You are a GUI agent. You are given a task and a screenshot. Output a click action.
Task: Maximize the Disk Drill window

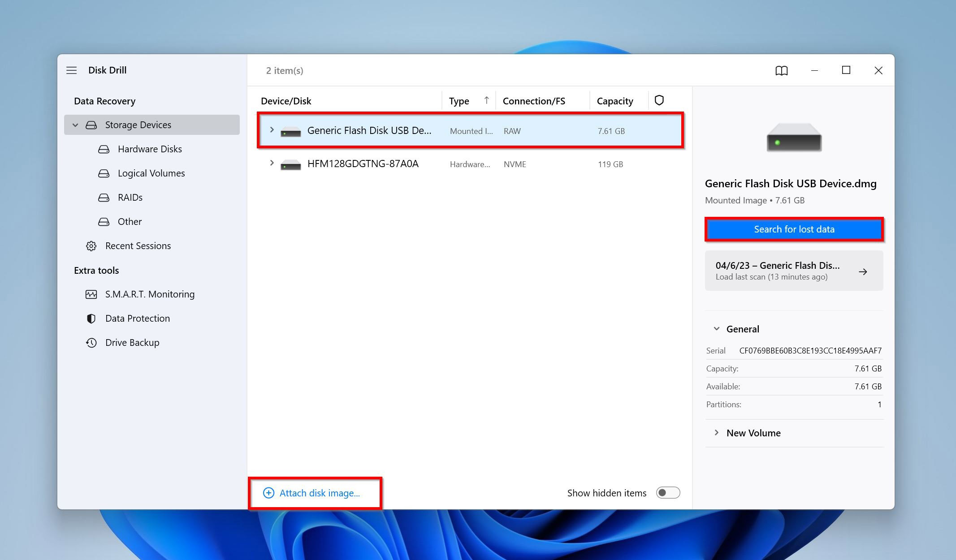846,70
